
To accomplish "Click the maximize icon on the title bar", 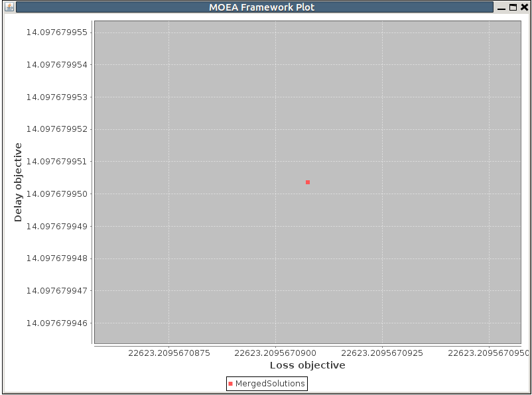I will (x=513, y=7).
